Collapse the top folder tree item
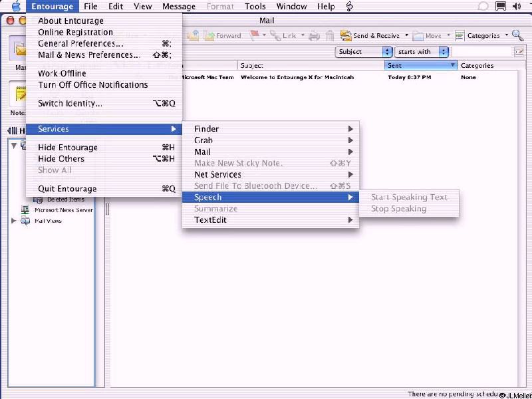 13,146
